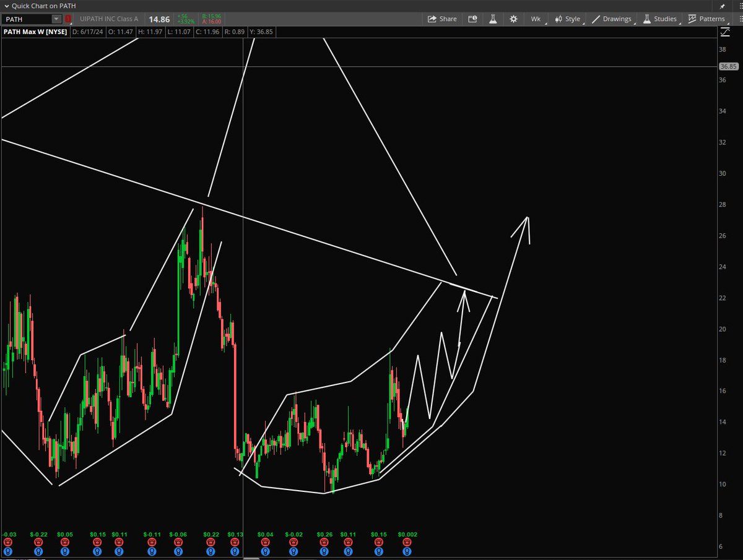Click the Share button
The height and width of the screenshot is (560, 743).
442,19
